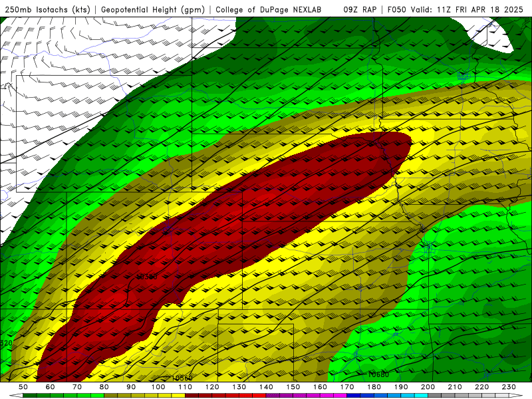Click the 220 legend value
This screenshot has width=532, height=399.
coord(481,387)
